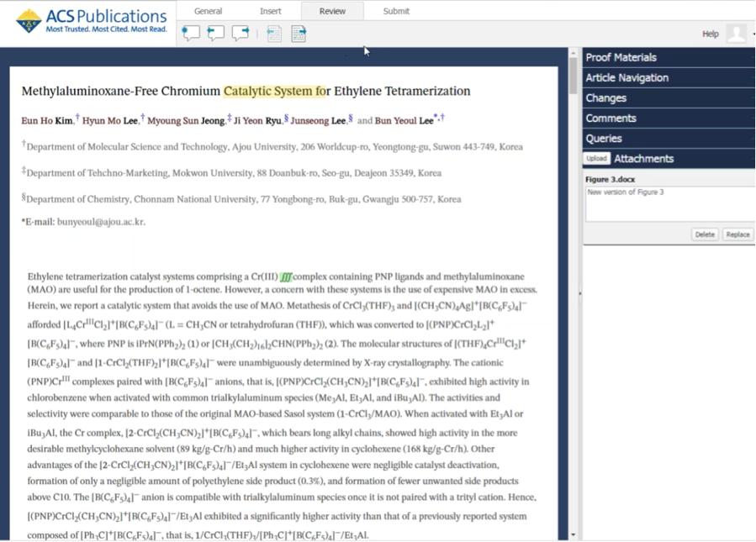Open the Help link
Viewport: 756px width, 542px height.
(x=711, y=34)
